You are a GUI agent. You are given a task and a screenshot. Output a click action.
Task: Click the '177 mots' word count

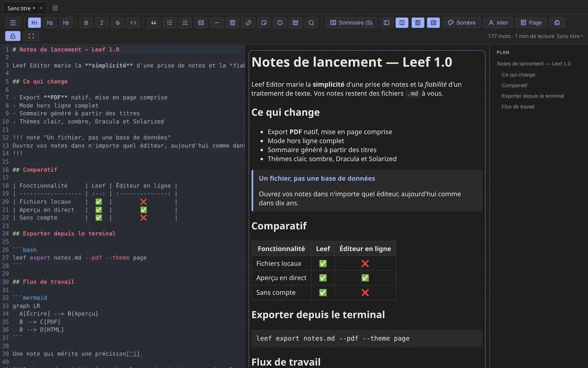click(x=499, y=36)
